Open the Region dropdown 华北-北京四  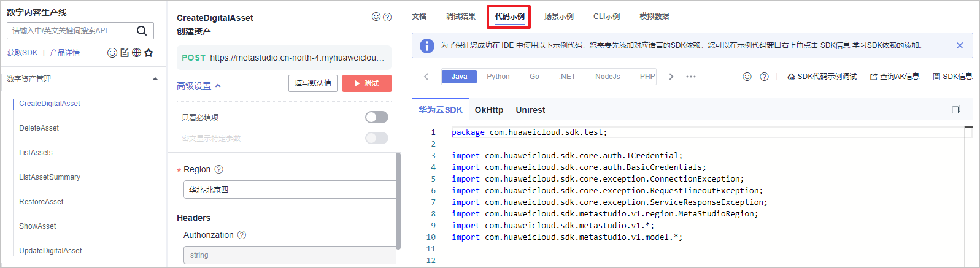coord(290,190)
